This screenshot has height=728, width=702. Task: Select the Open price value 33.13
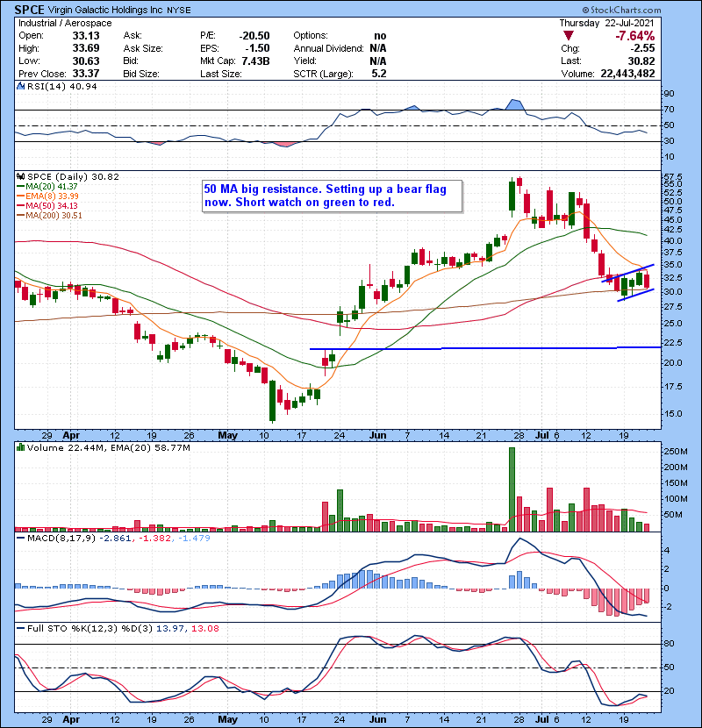point(86,36)
